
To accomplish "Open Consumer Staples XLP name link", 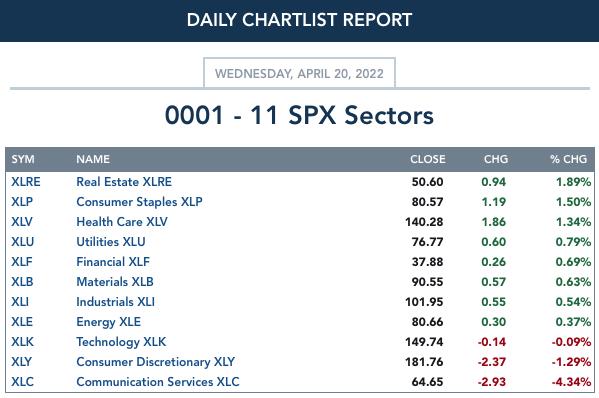I will click(x=139, y=202).
